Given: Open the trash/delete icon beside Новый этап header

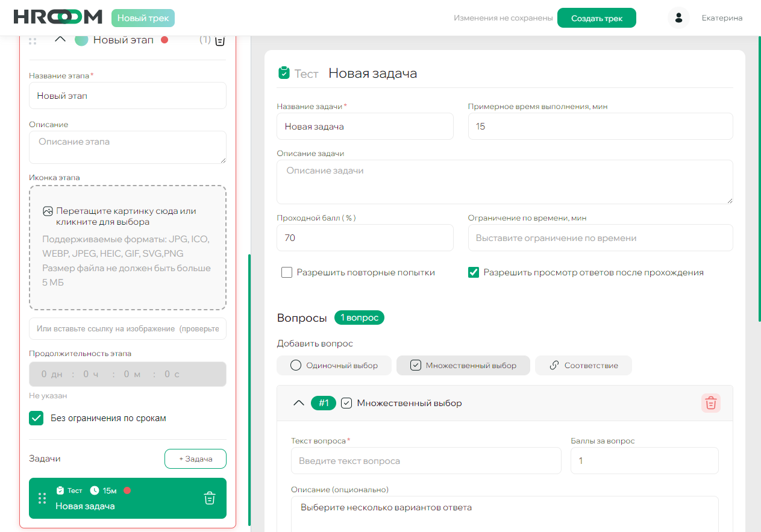Looking at the screenshot, I should [220, 39].
